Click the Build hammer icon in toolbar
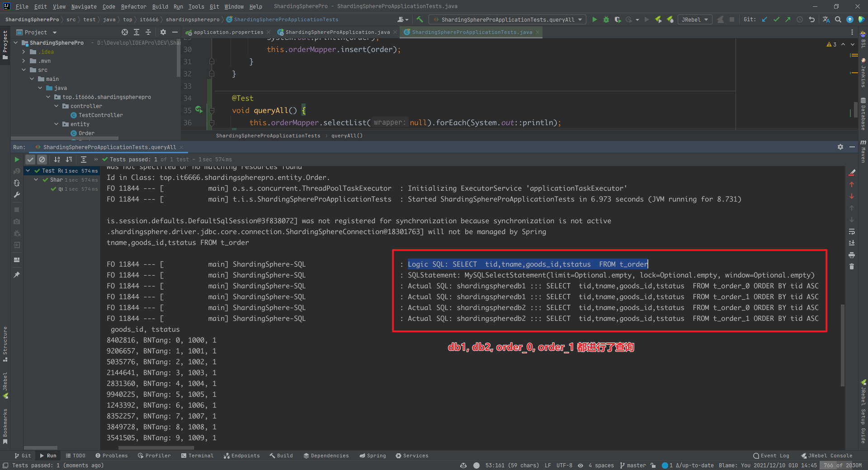 click(x=420, y=19)
